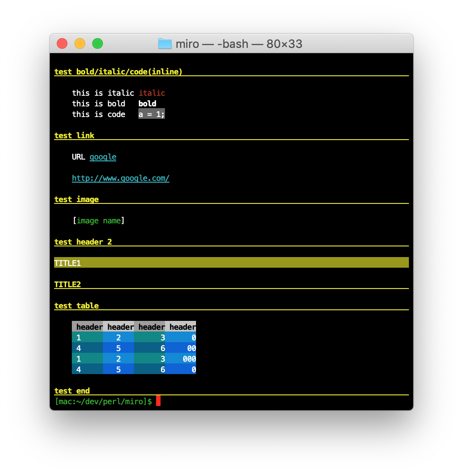
Task: Click the table cell containing '00'
Action: [180, 348]
